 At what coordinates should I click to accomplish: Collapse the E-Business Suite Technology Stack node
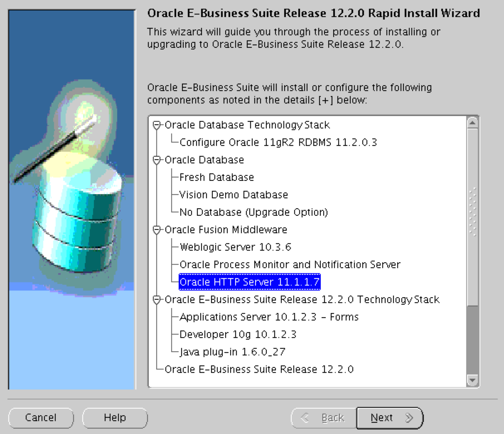[x=157, y=300]
